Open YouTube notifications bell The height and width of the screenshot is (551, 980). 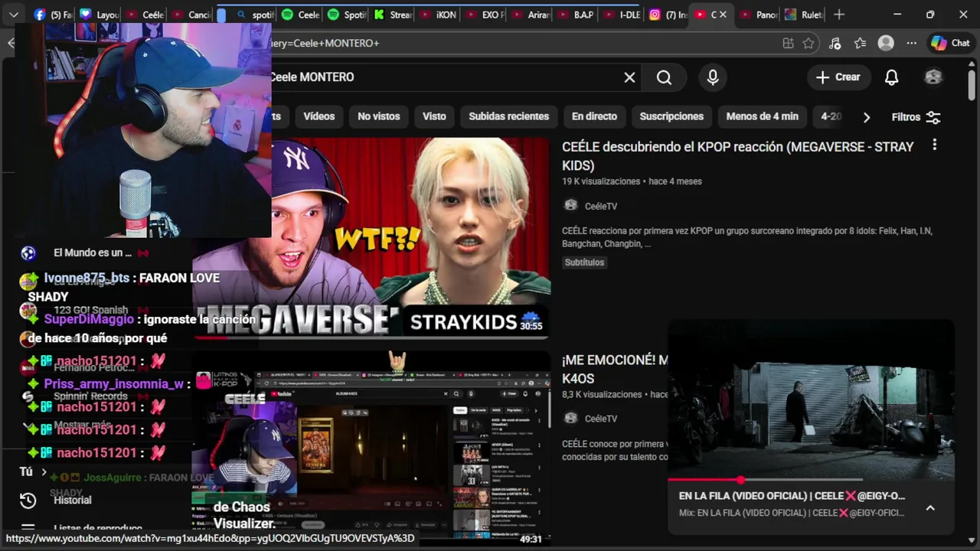(891, 77)
